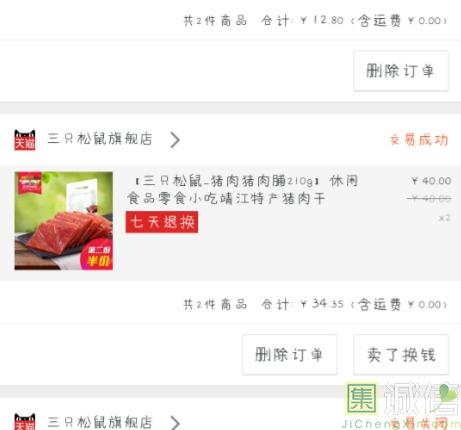461x430 pixels.
Task: Open the bottom 三只松鼠旗舰店 store link
Action: point(100,422)
